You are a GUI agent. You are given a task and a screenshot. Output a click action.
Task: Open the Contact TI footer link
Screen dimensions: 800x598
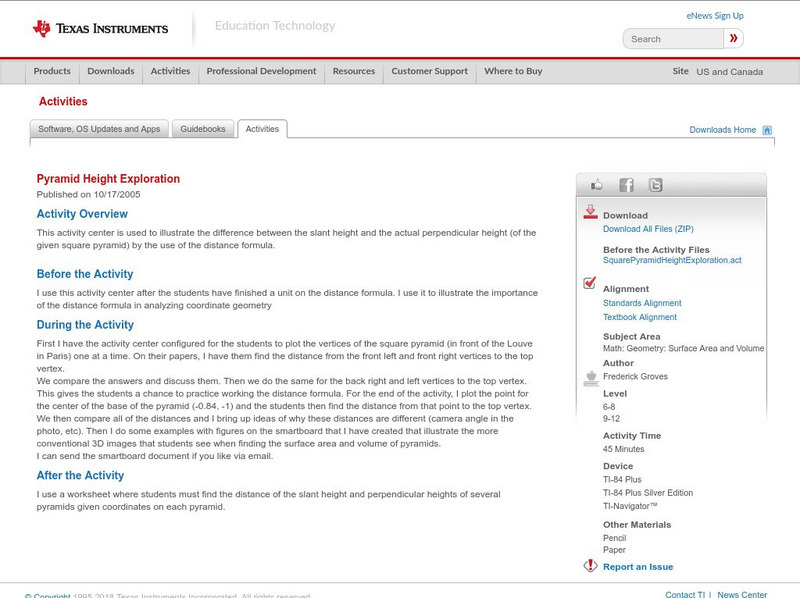coord(685,594)
